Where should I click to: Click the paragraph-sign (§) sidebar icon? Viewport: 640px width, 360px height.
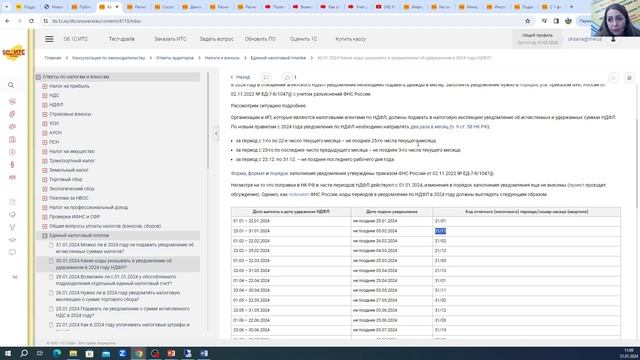click(x=12, y=164)
